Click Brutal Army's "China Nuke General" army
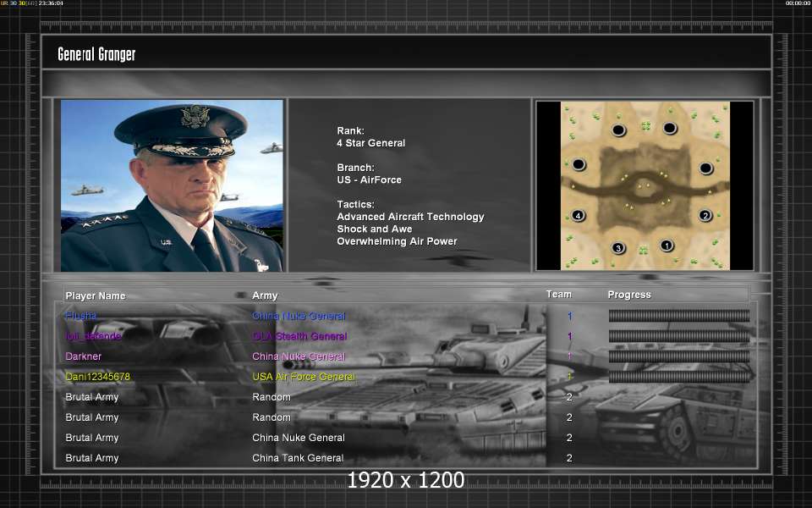The height and width of the screenshot is (508, 812). (x=299, y=438)
